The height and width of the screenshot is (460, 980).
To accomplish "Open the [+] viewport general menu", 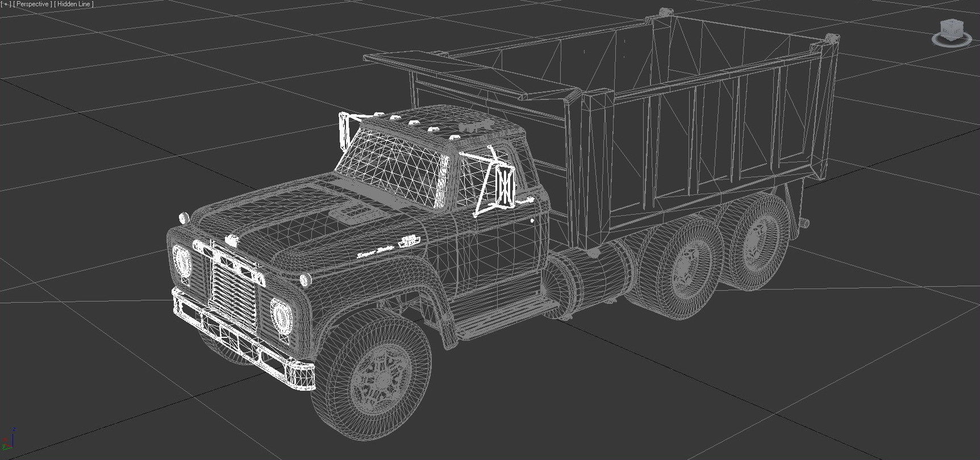I will tap(6, 4).
